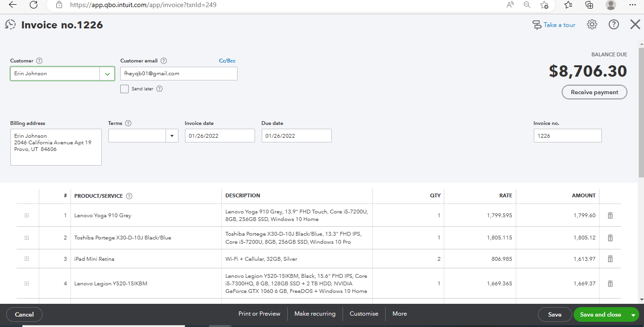
Task: Open the More menu in footer
Action: coord(399,314)
